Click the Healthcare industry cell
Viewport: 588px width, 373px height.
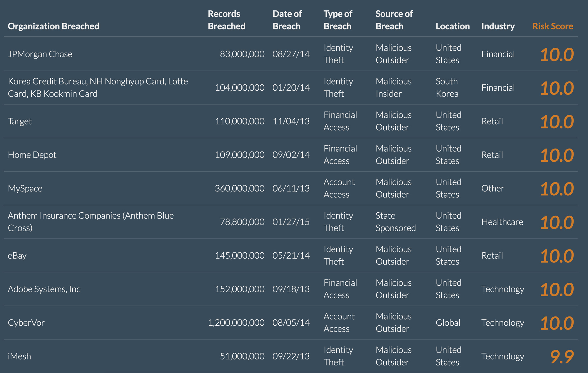502,222
